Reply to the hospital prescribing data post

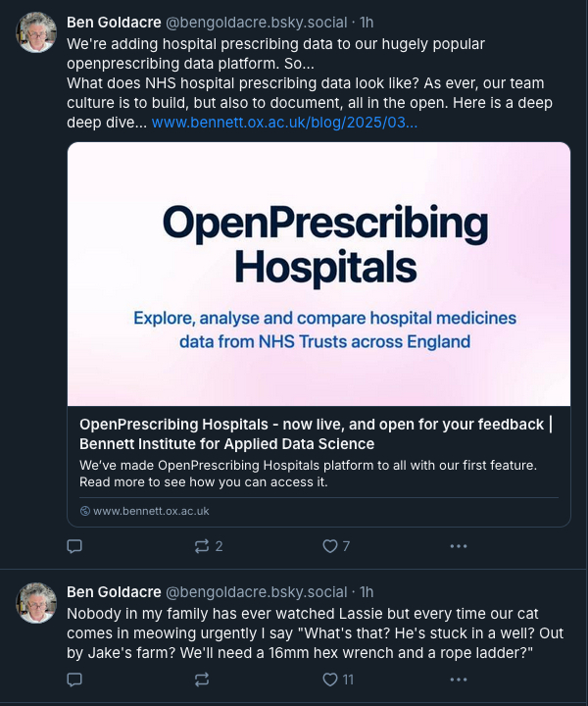tap(74, 546)
